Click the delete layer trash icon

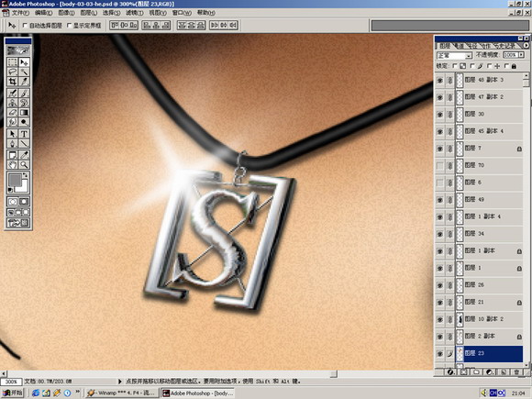[x=516, y=371]
